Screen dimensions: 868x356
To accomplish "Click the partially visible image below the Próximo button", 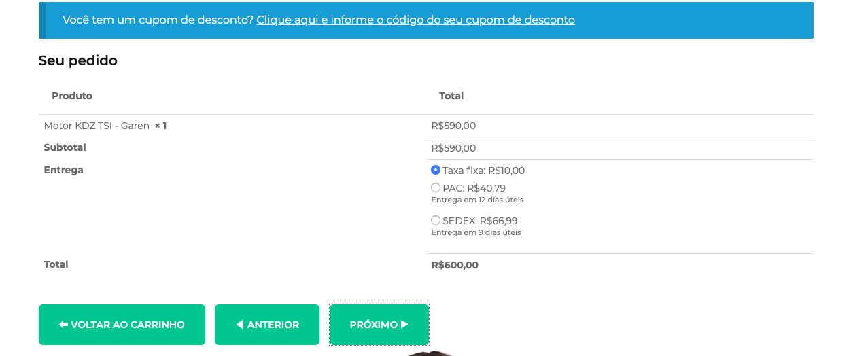I will pos(430,353).
